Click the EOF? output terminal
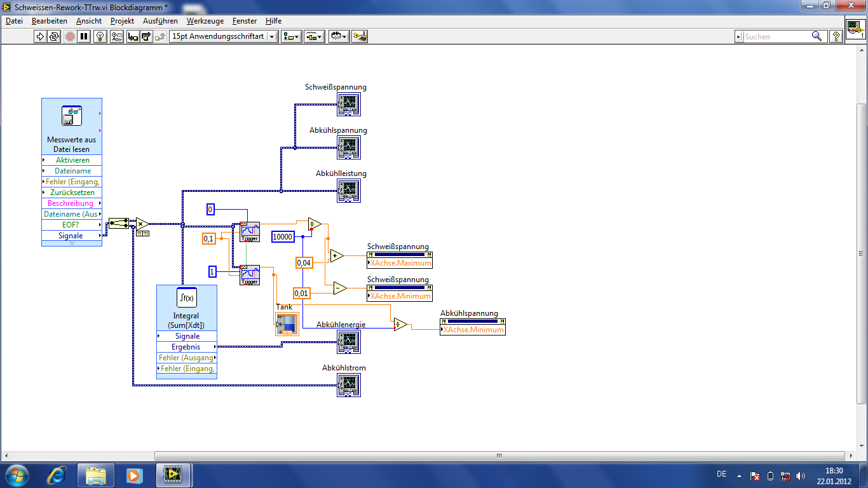The width and height of the screenshot is (868, 488). [x=72, y=225]
